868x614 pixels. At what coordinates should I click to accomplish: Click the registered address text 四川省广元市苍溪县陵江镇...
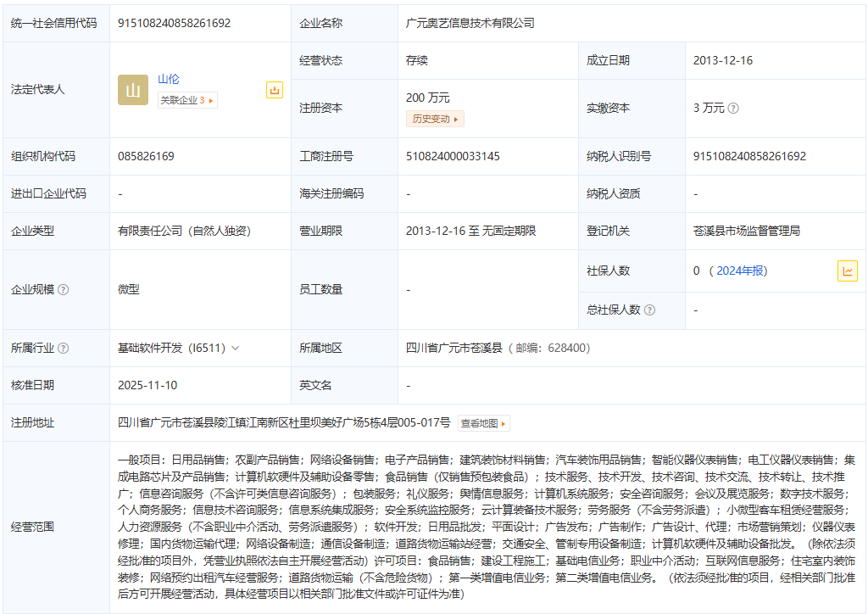182,423
